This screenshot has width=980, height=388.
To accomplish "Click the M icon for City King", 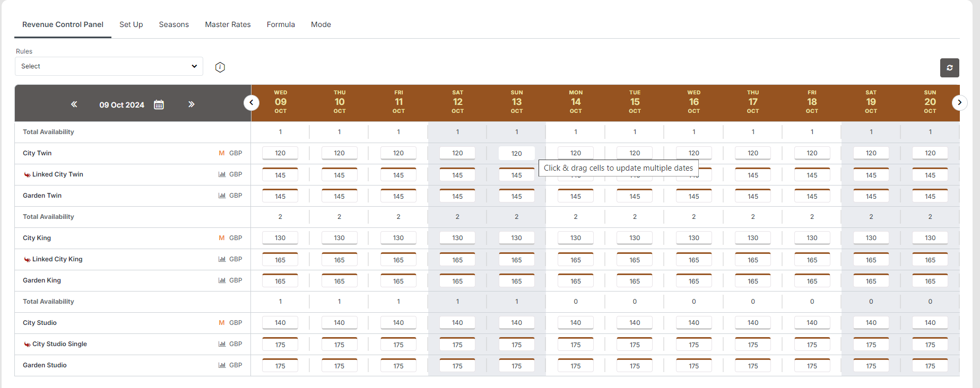I will coord(222,238).
